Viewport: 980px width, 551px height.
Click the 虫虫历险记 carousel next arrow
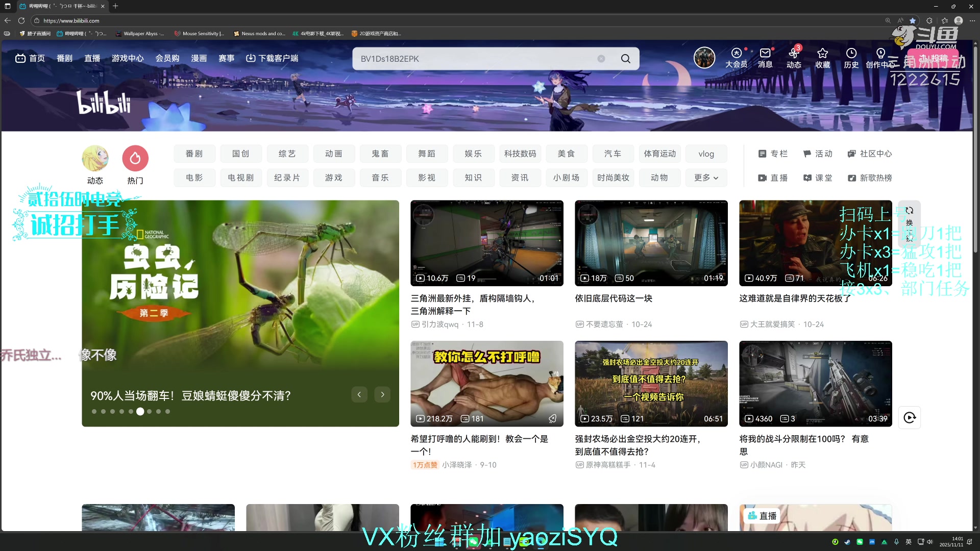pos(382,394)
